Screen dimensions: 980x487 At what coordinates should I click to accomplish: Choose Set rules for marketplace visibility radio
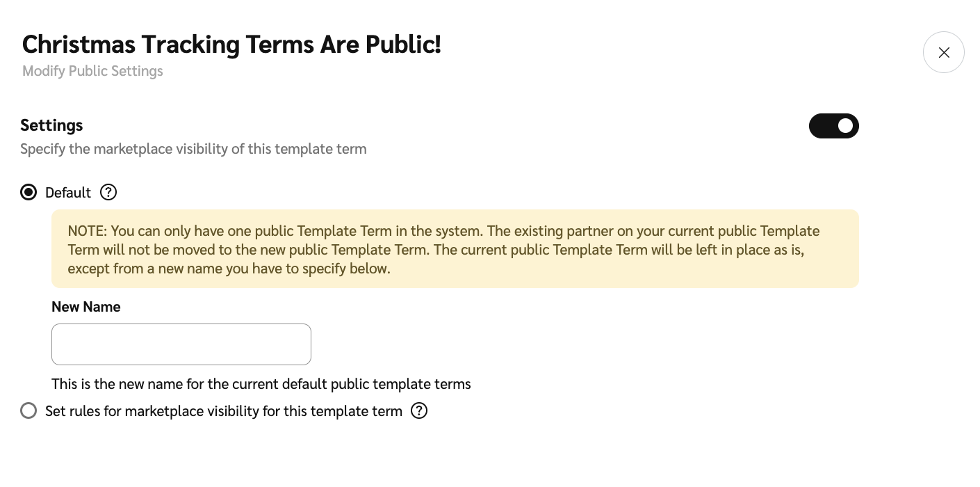(x=28, y=410)
